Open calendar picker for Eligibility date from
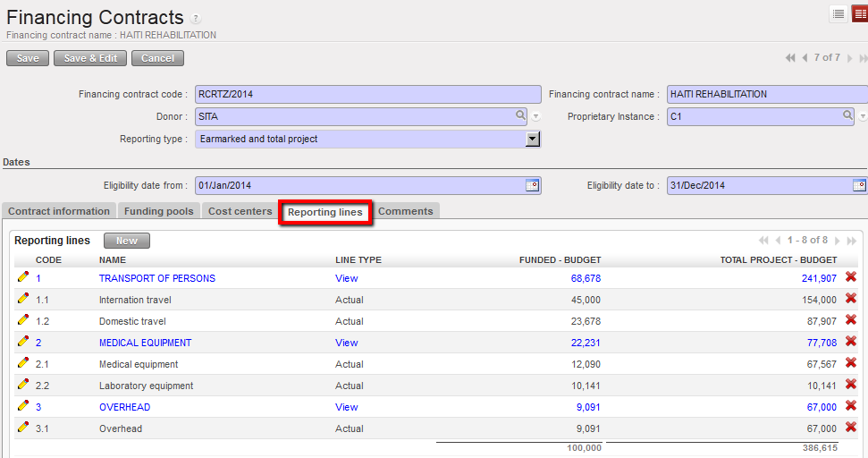Image resolution: width=868 pixels, height=458 pixels. tap(532, 185)
